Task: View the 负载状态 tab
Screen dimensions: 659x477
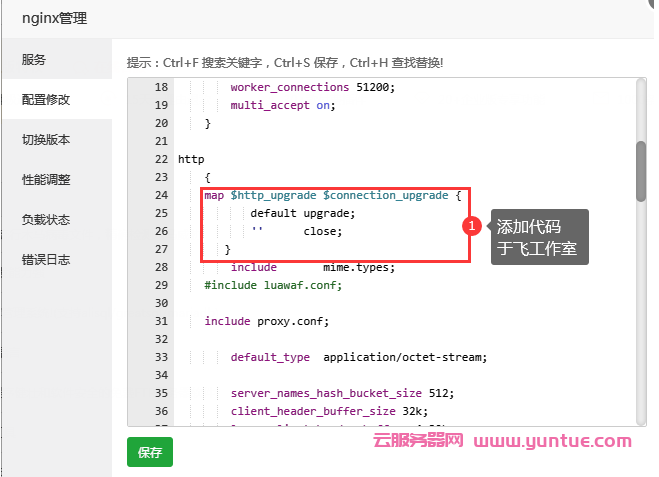Action: (46, 219)
